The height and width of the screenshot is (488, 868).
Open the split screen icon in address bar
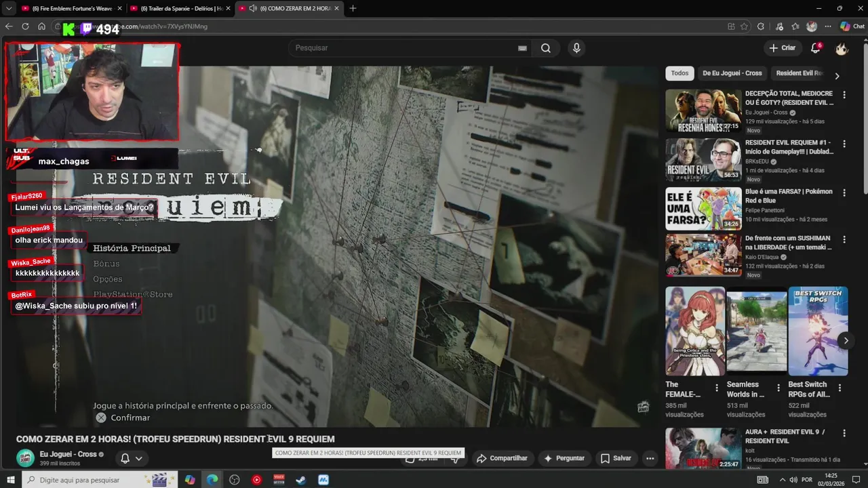pyautogui.click(x=731, y=26)
